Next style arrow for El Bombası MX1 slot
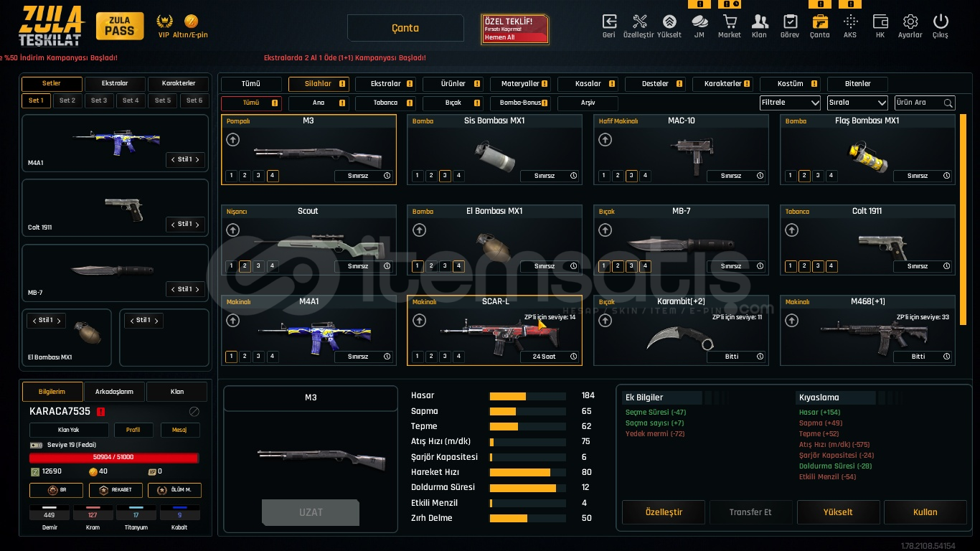 click(x=58, y=321)
